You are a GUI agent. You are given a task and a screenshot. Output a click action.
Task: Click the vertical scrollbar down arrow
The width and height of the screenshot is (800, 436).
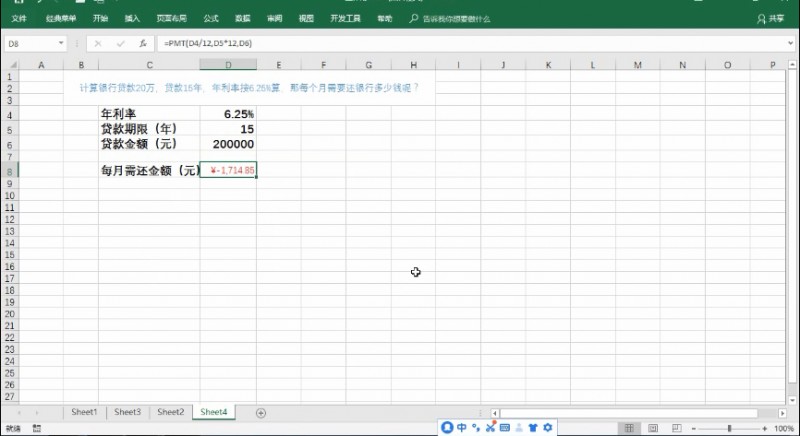click(792, 400)
